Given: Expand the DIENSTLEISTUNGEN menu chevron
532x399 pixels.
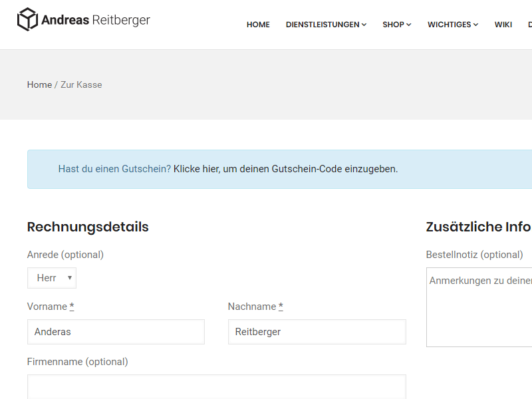Looking at the screenshot, I should pyautogui.click(x=364, y=25).
